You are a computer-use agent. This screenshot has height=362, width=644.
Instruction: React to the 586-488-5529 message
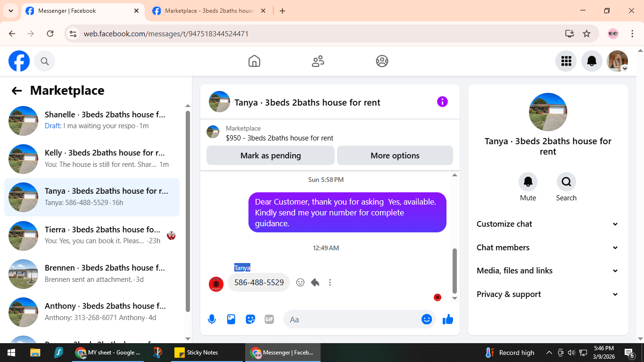300,282
